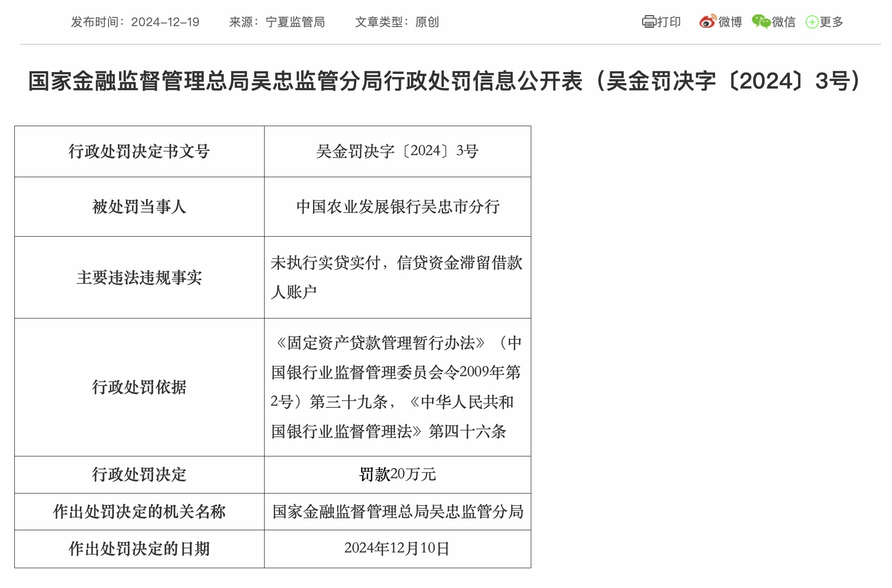
Task: Select cell 主要违法违规事实
Action: pos(139,278)
